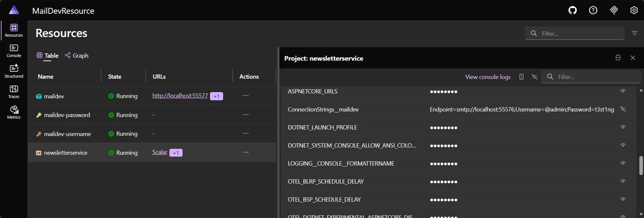Click ConnectionStrings__maildev endpoint value

(x=522, y=109)
